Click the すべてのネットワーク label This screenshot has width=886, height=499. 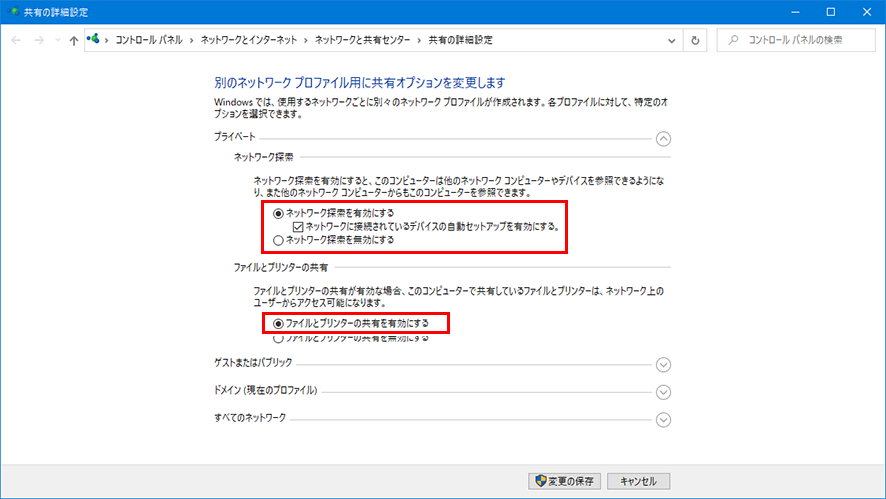(250, 418)
